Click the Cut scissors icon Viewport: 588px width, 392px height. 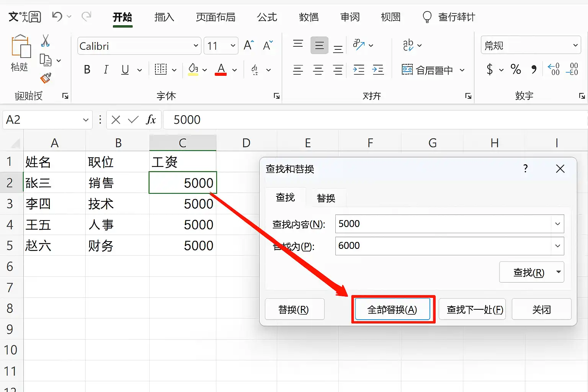click(45, 41)
